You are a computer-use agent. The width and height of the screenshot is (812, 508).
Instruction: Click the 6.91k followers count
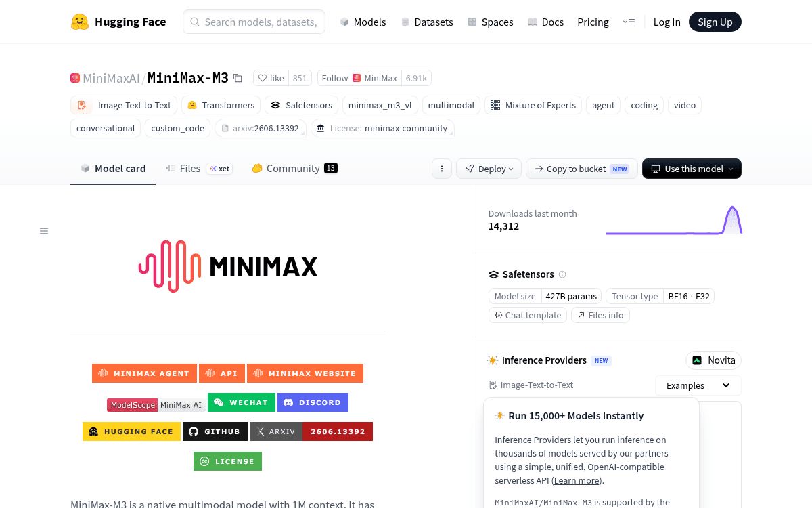pos(416,78)
